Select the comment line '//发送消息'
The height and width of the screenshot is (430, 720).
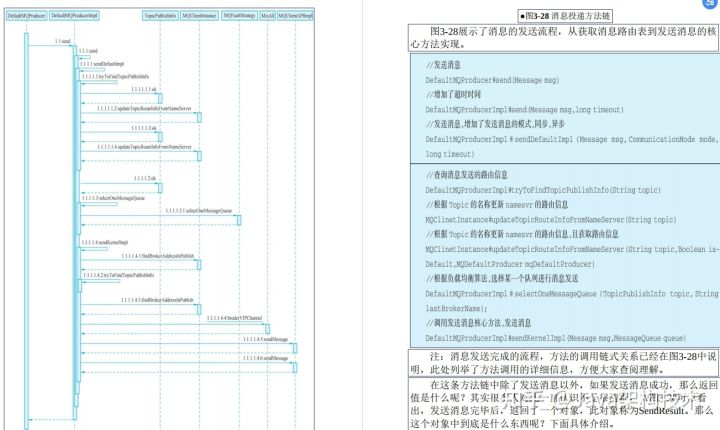coord(443,65)
